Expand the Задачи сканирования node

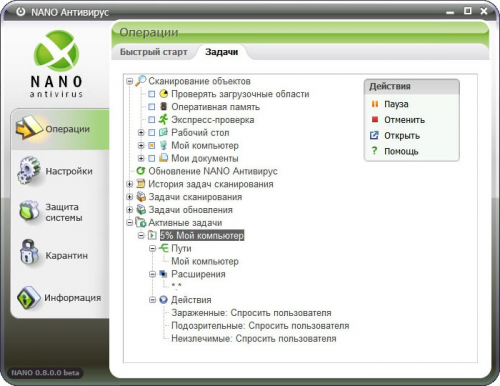pos(130,197)
